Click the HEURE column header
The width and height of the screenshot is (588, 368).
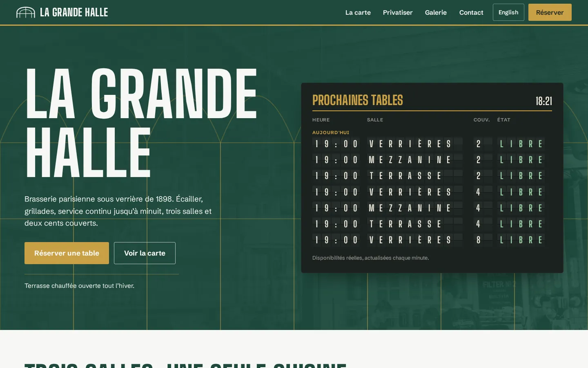click(x=321, y=120)
